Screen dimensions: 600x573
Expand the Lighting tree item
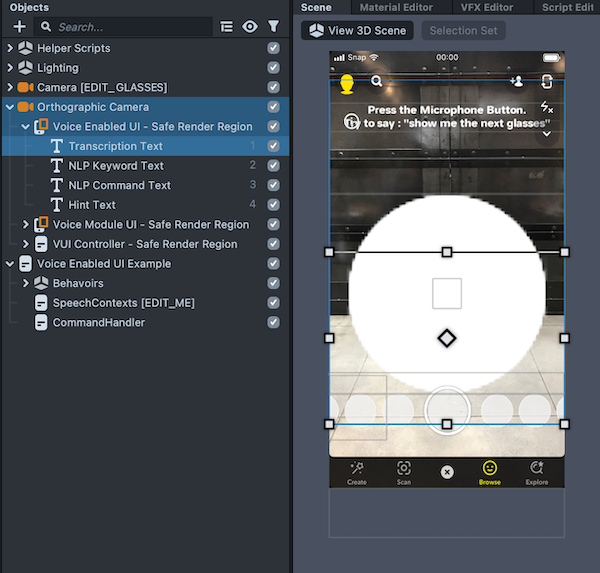point(11,68)
